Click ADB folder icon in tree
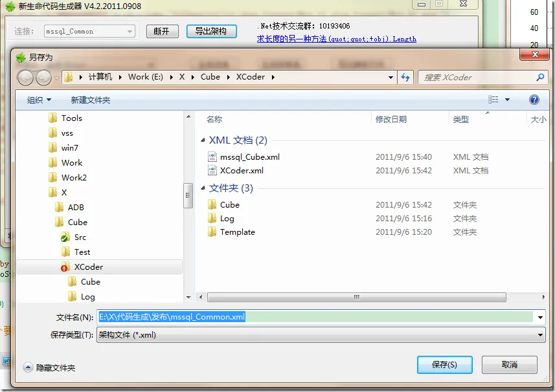The width and height of the screenshot is (555, 392). click(x=59, y=207)
